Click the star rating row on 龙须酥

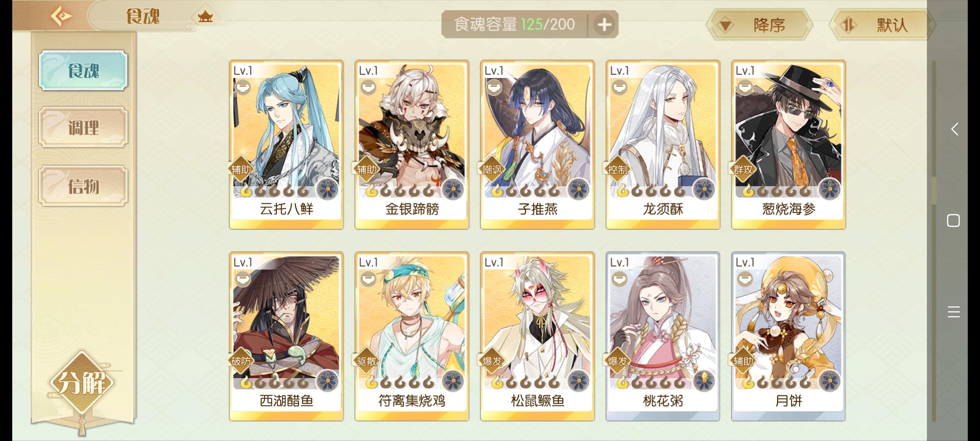650,190
